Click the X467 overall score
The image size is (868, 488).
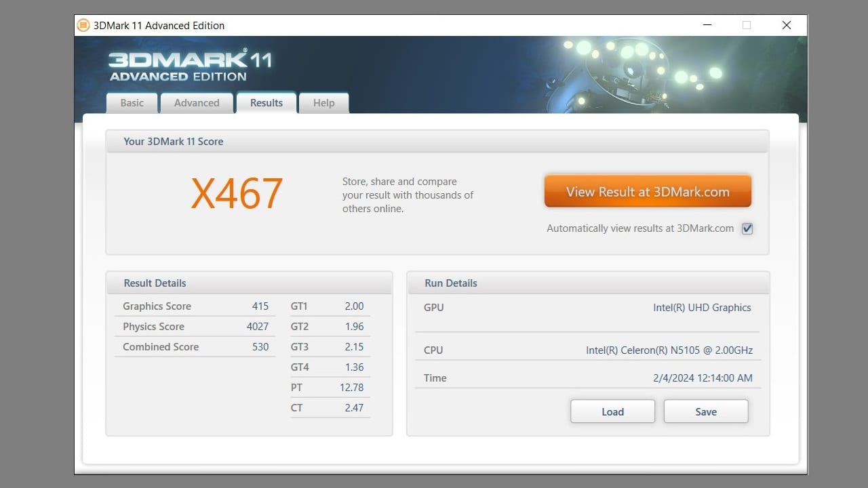(236, 193)
